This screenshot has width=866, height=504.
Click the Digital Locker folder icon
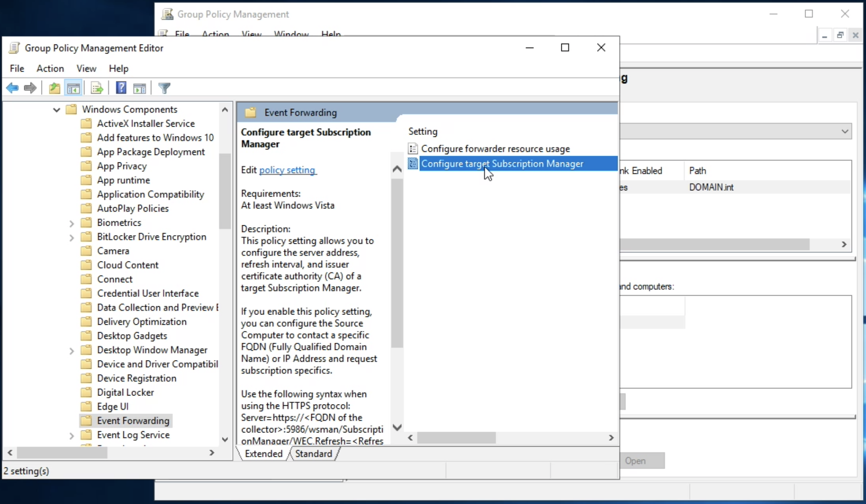click(86, 392)
